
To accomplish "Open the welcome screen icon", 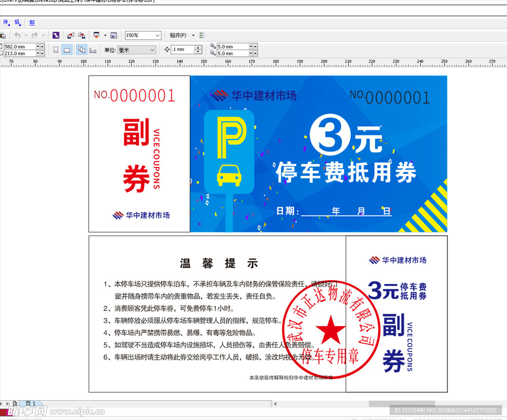I will [x=114, y=35].
